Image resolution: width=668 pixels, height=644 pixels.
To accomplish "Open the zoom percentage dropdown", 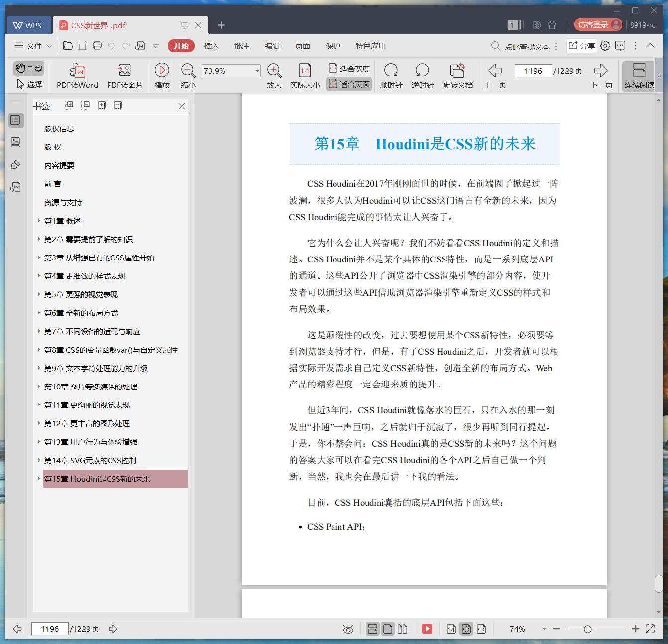I will (257, 70).
